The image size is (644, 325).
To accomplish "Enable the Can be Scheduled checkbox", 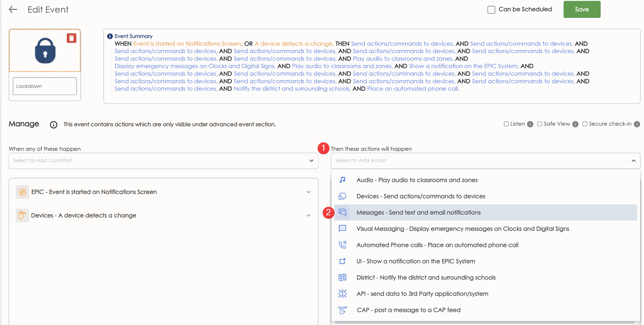I will click(491, 10).
